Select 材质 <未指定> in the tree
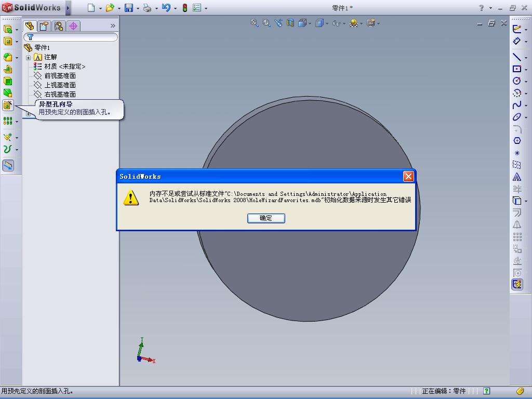 coord(64,66)
